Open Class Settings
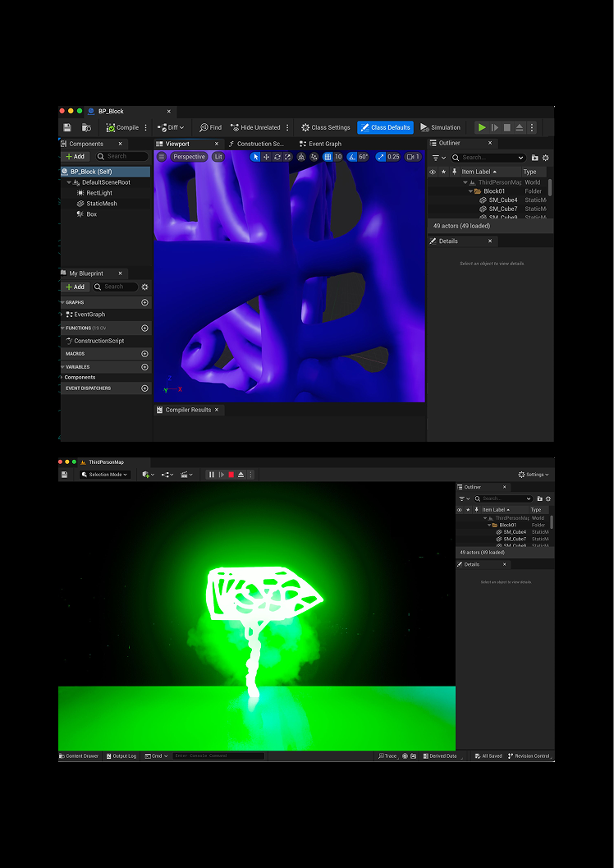The width and height of the screenshot is (614, 868). 326,127
